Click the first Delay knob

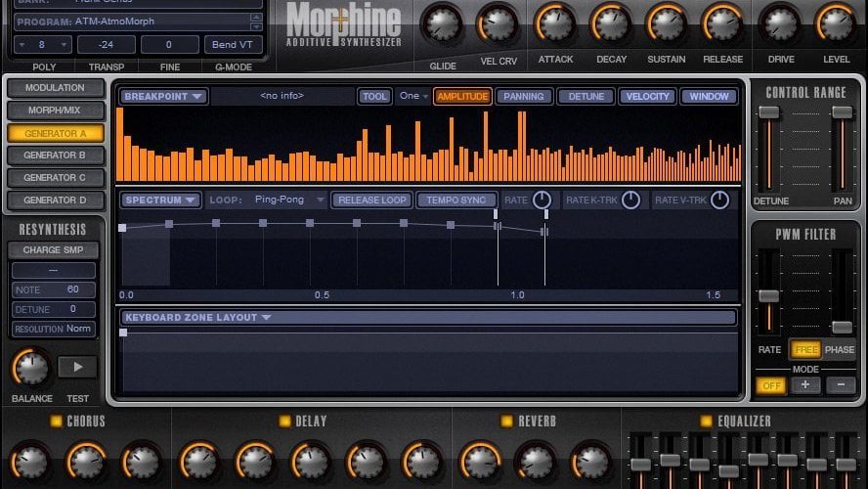coord(198,461)
